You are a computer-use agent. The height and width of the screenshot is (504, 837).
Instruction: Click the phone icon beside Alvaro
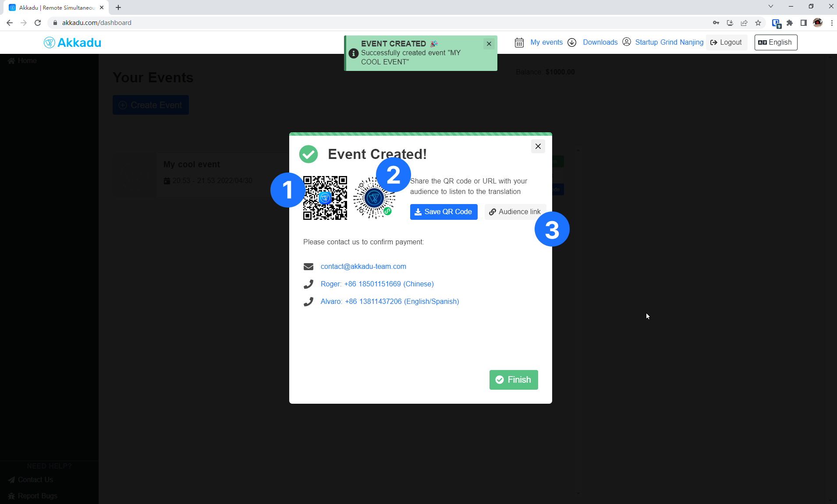click(x=309, y=302)
